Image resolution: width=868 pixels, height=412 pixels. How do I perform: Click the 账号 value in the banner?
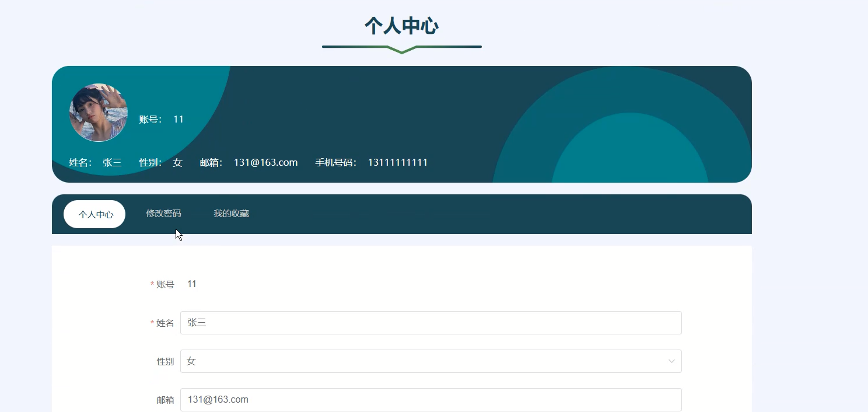(178, 120)
